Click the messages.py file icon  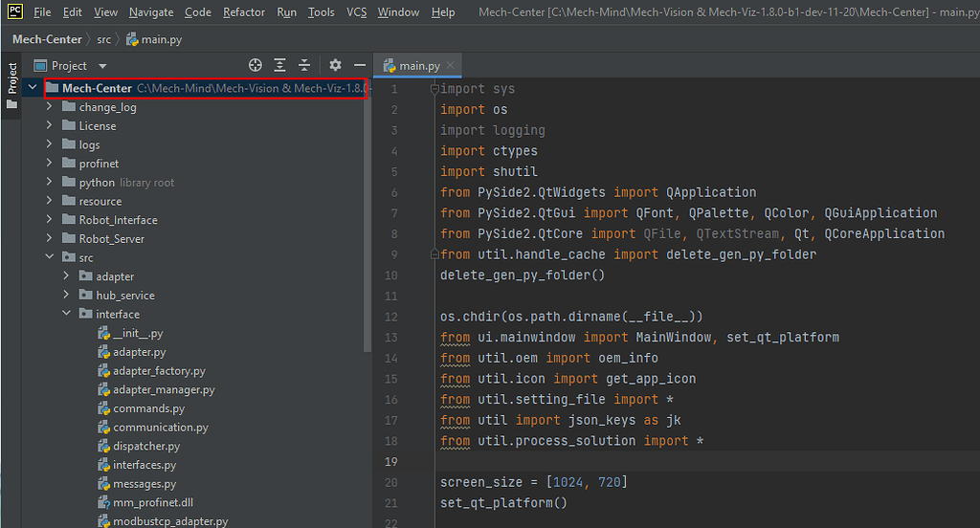(103, 483)
